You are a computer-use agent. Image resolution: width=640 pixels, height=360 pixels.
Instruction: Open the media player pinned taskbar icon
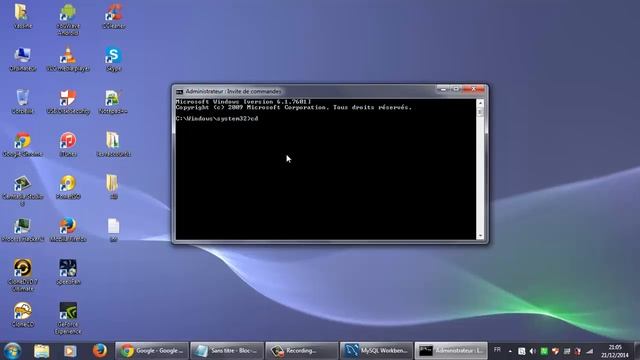[70, 351]
